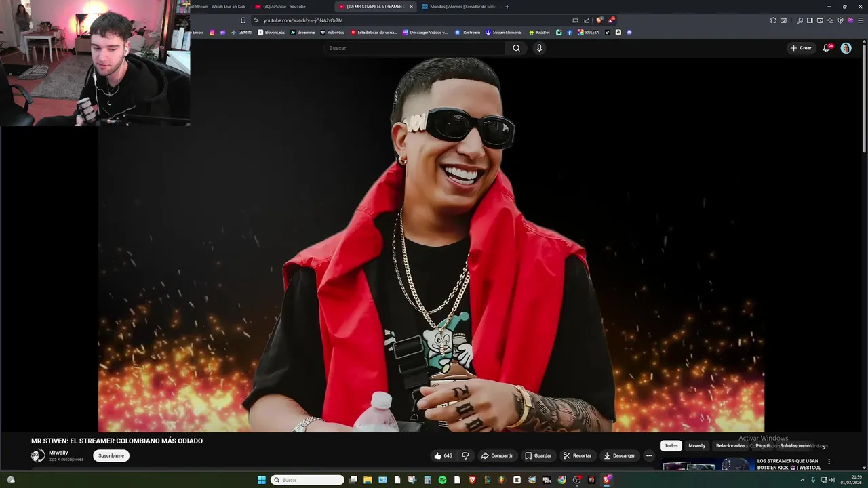Image resolution: width=868 pixels, height=488 pixels.
Task: Open the TikTok bookmark icon
Action: 608,33
